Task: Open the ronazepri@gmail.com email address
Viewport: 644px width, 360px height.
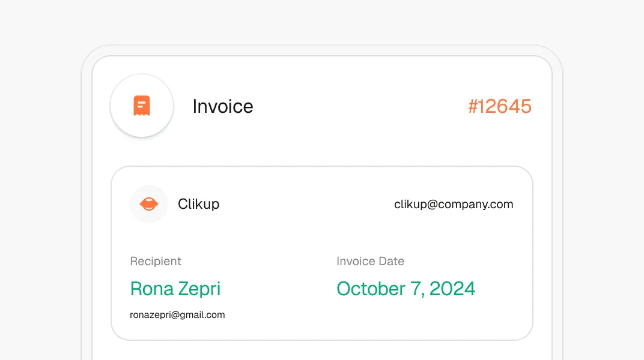Action: (x=177, y=315)
